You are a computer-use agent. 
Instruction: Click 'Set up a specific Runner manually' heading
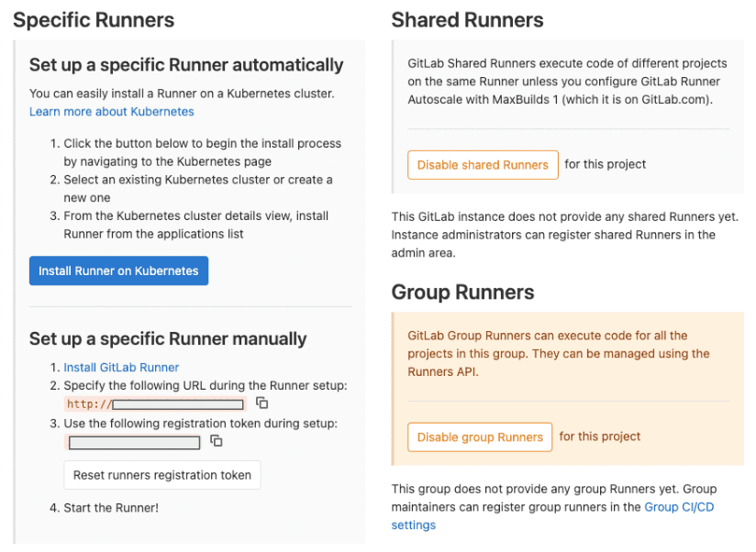pyautogui.click(x=168, y=339)
